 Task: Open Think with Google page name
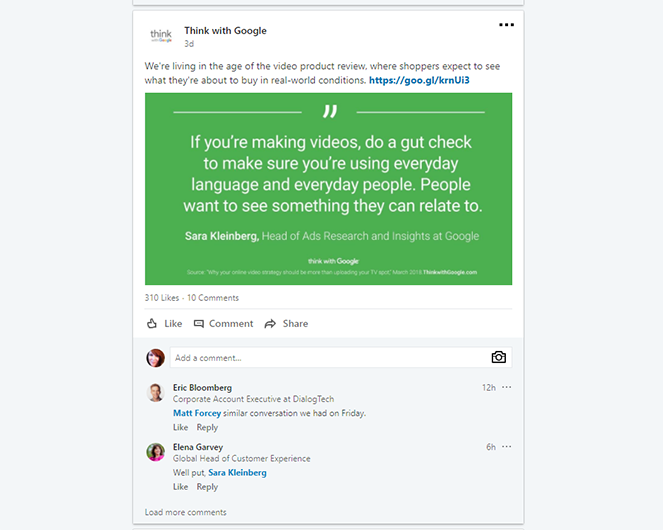[225, 31]
